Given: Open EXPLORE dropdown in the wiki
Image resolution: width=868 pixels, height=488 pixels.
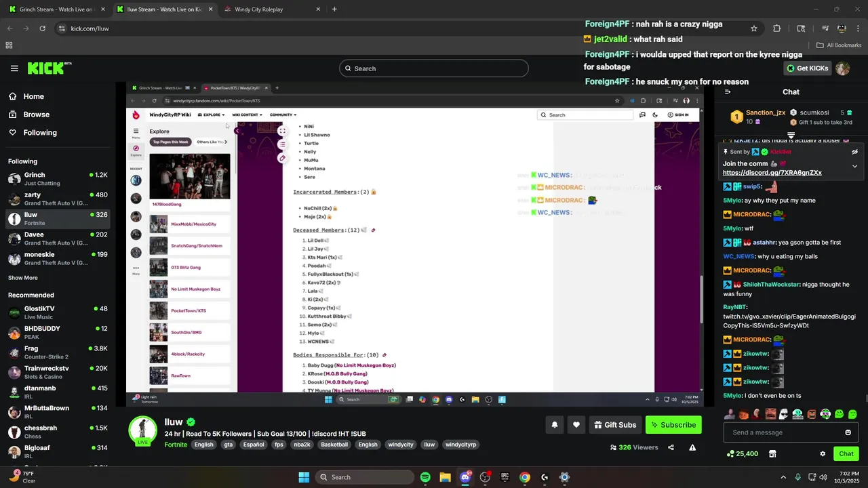Looking at the screenshot, I should coord(211,115).
